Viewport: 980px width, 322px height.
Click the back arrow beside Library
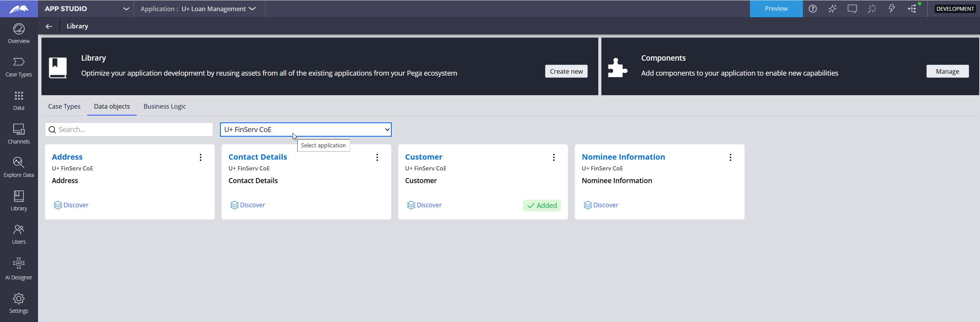pyautogui.click(x=49, y=26)
